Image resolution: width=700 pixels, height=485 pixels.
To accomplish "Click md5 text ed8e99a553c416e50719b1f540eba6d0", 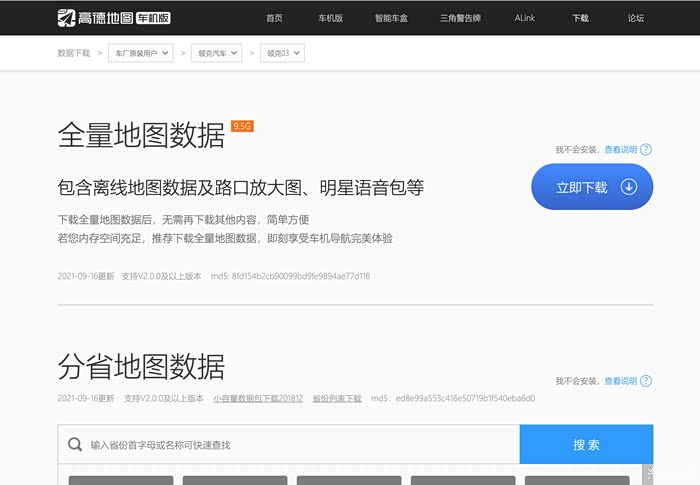I will point(465,398).
